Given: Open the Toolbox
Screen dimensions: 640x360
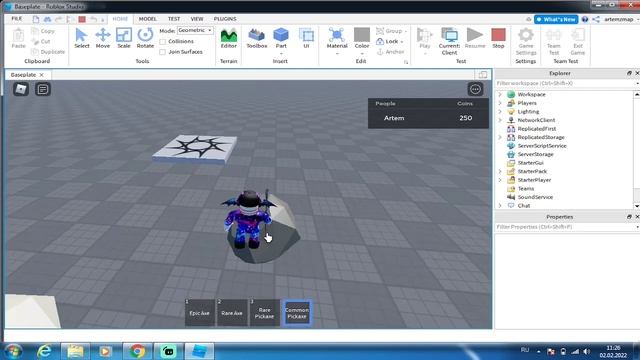Looking at the screenshot, I should coord(257,38).
